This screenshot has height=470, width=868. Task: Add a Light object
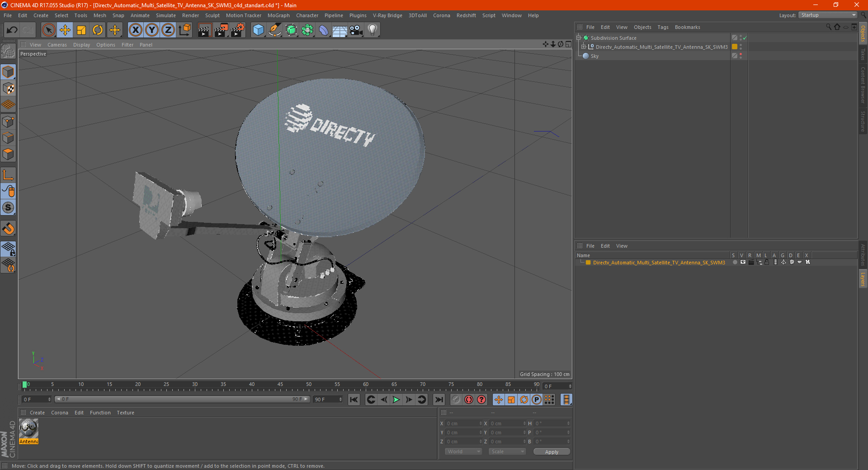(x=373, y=30)
